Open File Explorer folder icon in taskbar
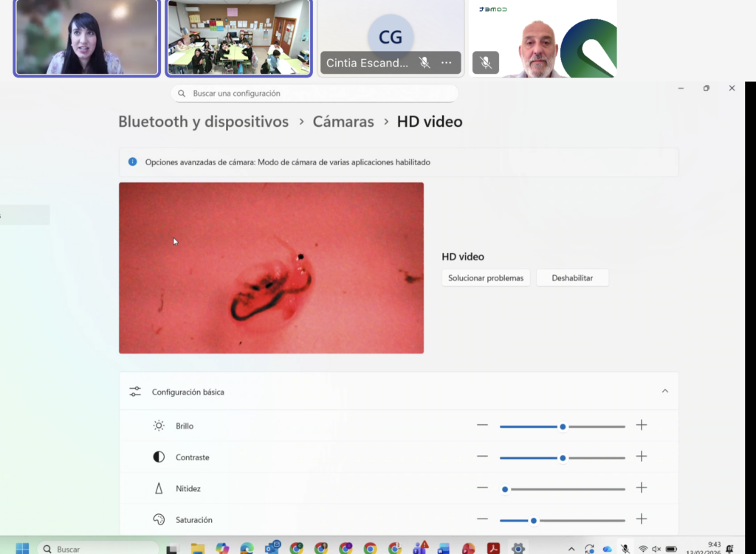This screenshot has height=554, width=756. [x=198, y=548]
